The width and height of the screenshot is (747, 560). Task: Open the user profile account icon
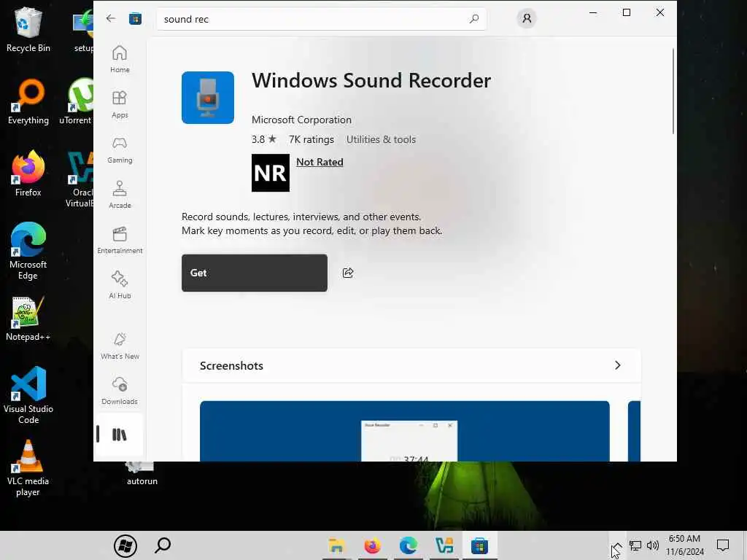pos(527,18)
